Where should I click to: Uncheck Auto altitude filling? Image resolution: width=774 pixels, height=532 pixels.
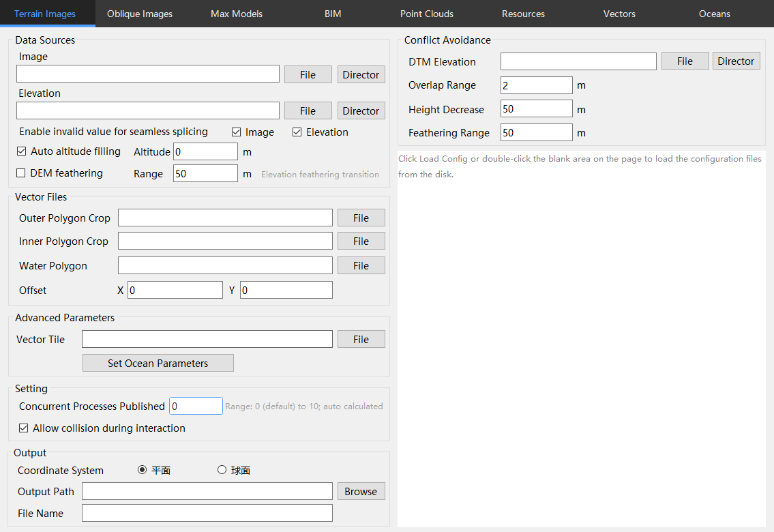21,151
